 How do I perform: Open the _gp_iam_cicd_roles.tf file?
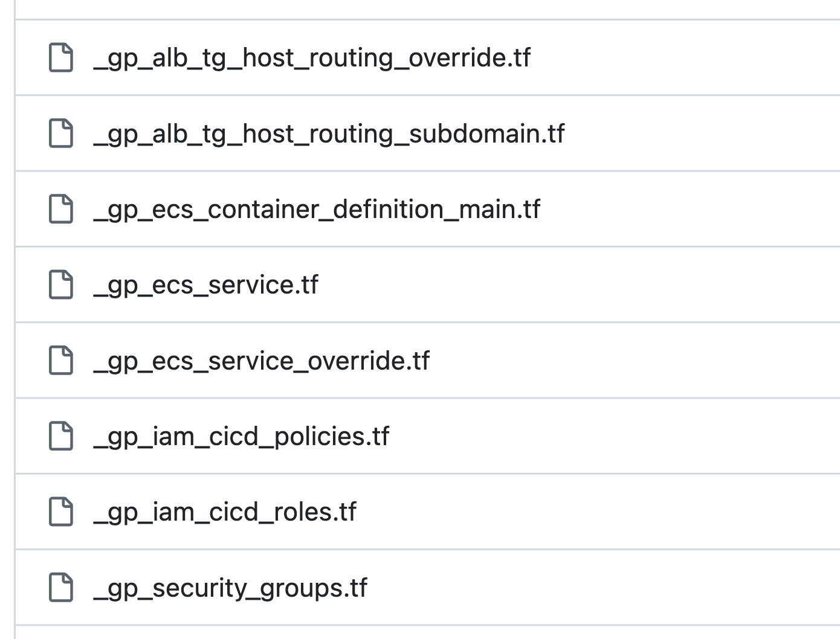225,512
